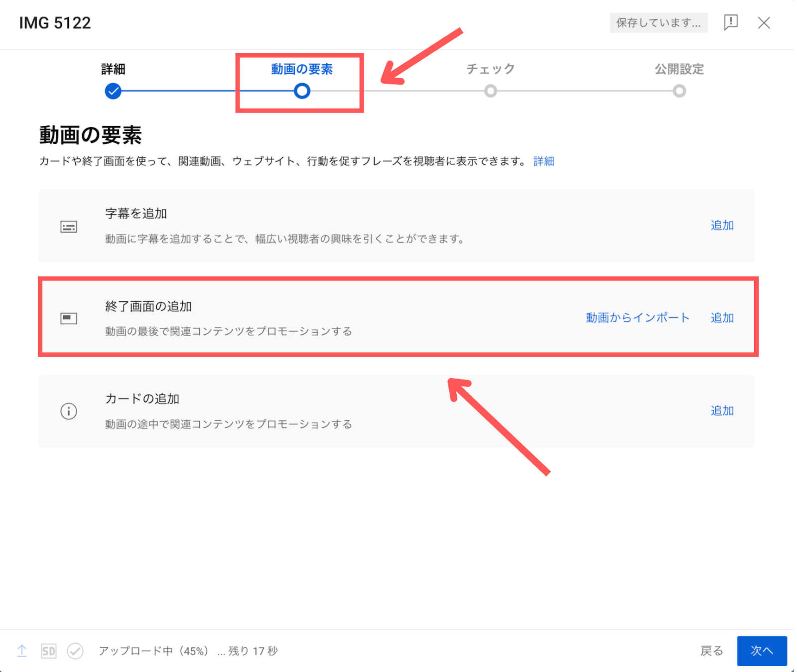Click the checks complete status icon

coord(75,651)
